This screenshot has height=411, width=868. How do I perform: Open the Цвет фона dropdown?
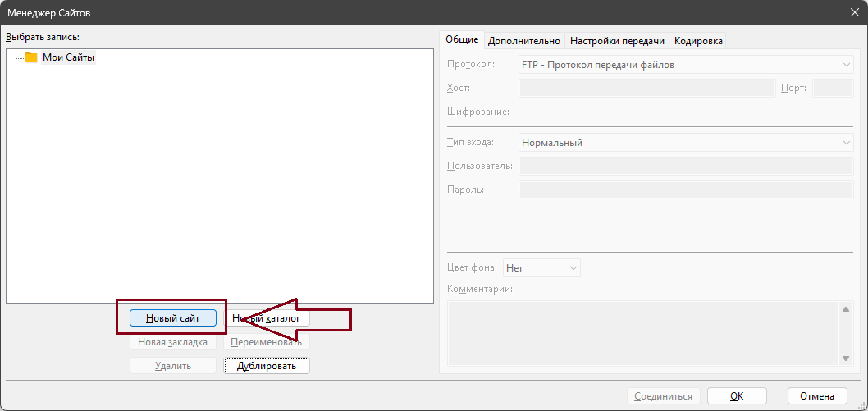(541, 268)
